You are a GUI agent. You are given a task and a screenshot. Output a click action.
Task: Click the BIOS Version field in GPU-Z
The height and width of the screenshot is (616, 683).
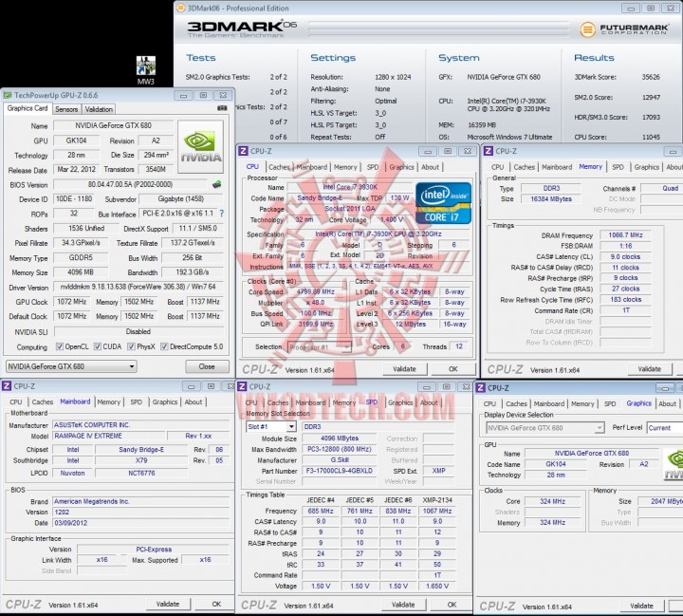pos(131,184)
